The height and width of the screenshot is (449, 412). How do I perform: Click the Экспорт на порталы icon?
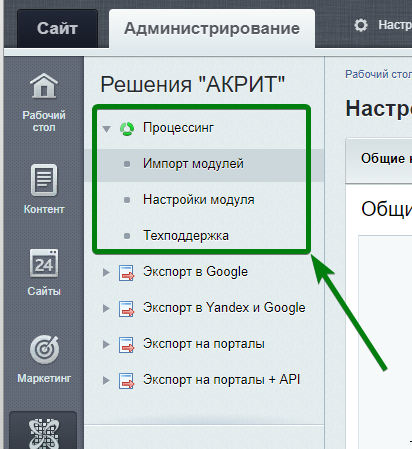coord(127,345)
